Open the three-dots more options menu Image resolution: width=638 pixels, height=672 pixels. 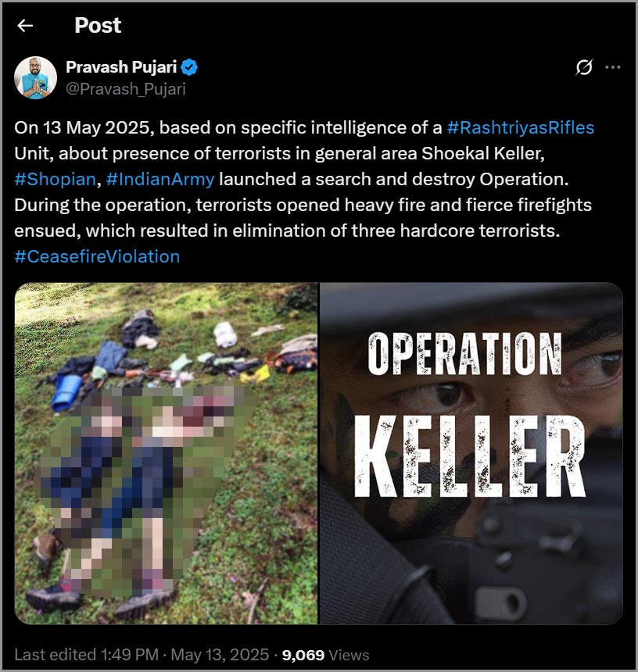tap(613, 67)
